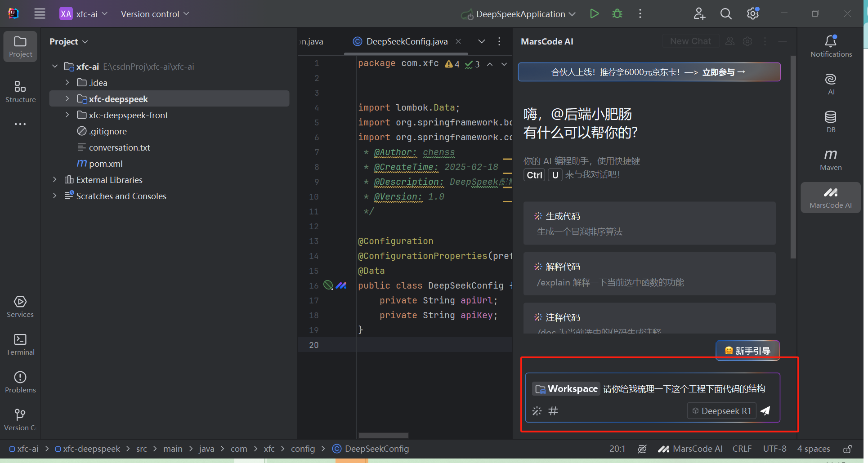Open the Problems tool window
The image size is (868, 463).
point(20,382)
